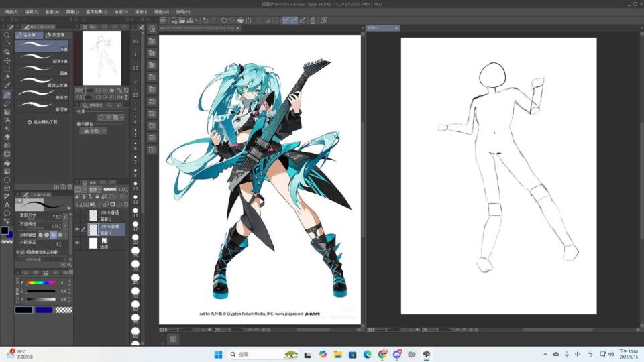Open the Clip Studio launcher icon
This screenshot has width=644, height=362.
point(163,20)
